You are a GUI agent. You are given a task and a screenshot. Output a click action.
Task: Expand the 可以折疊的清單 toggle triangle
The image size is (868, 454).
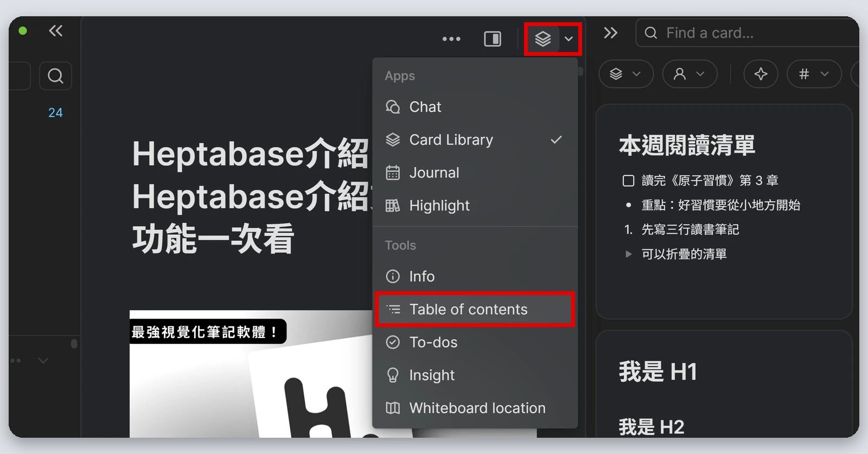click(628, 254)
